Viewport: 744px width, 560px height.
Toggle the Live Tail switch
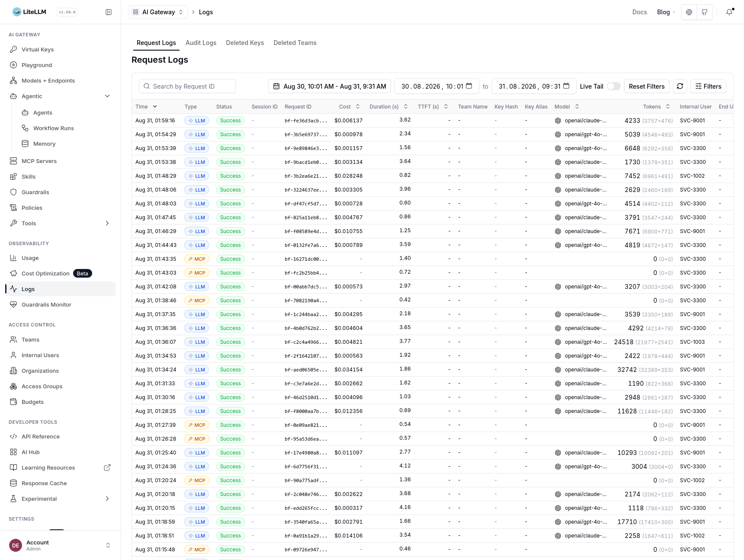(x=613, y=86)
